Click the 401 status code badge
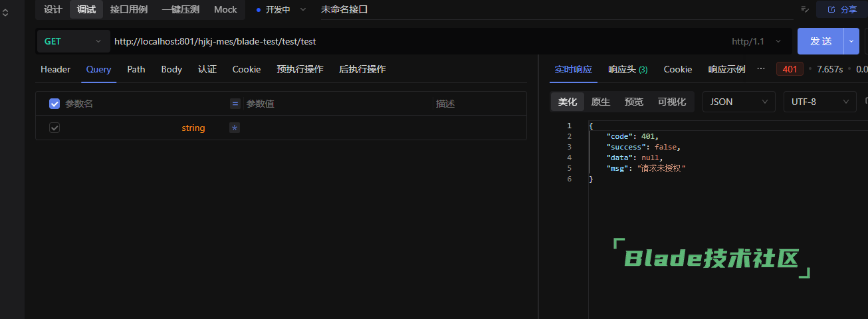 [790, 69]
